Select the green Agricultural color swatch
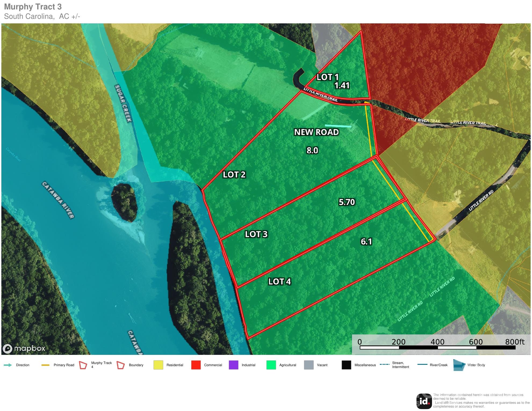The height and width of the screenshot is (411, 532). 271,365
